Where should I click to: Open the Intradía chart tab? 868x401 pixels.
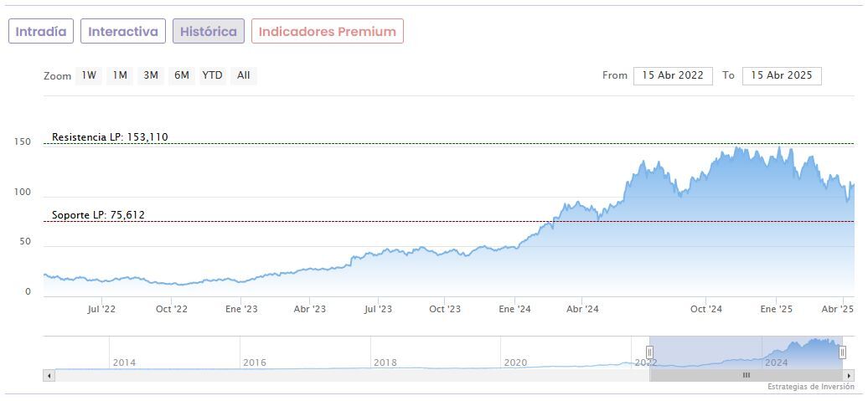point(41,32)
